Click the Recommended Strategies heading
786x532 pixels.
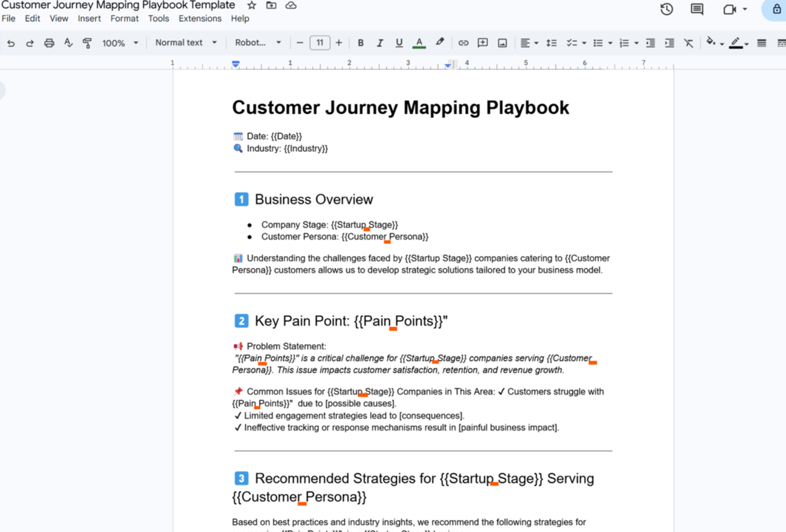[x=413, y=487]
